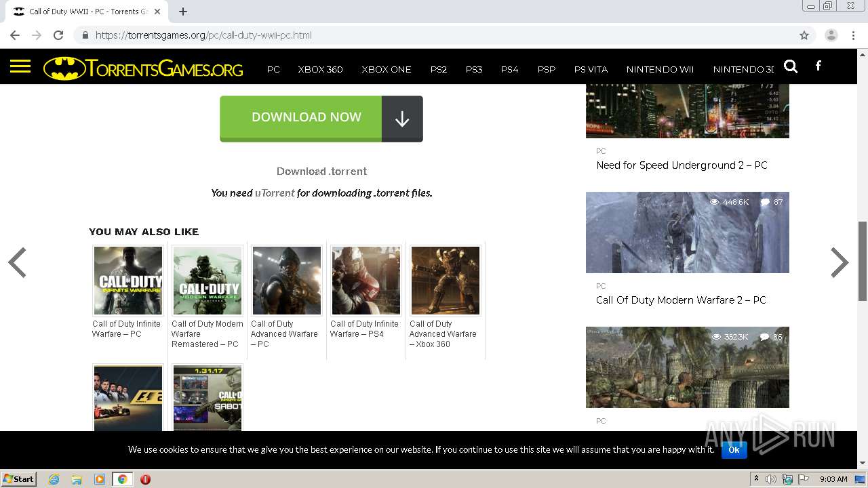This screenshot has width=868, height=488.
Task: Click the Start button
Action: tap(19, 479)
